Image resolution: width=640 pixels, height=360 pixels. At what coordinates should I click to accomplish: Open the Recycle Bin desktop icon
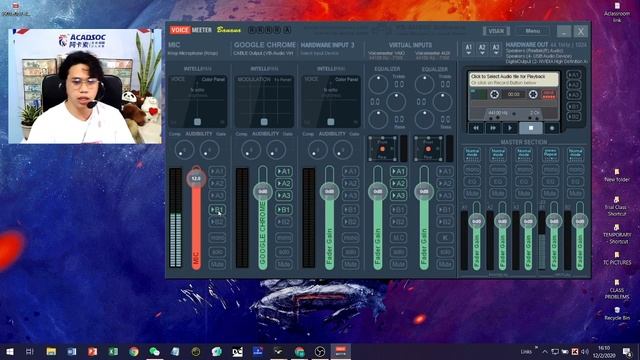617,313
